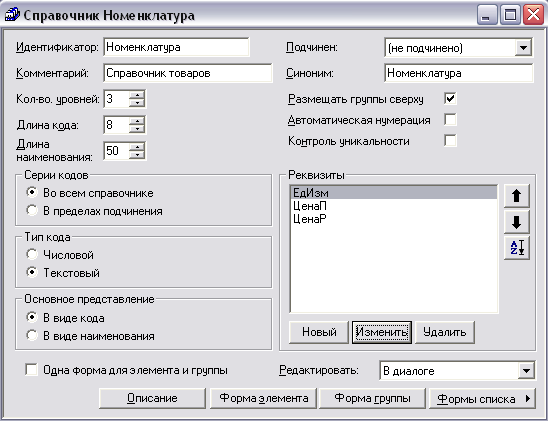Screen dimensions: 548x421
Task: Select 'ЦенаП' in requisites list
Action: pyautogui.click(x=394, y=206)
